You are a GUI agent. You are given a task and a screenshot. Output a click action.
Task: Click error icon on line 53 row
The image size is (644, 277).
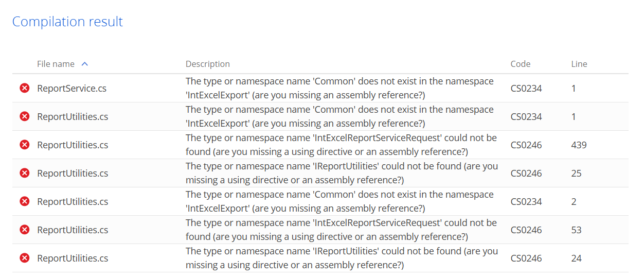click(x=24, y=230)
